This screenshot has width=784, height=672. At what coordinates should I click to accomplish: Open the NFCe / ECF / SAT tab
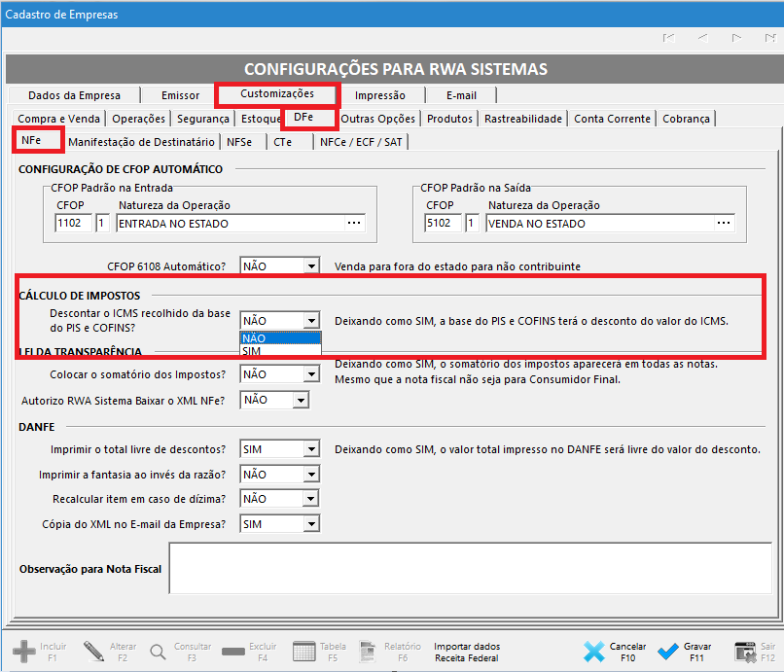point(361,143)
